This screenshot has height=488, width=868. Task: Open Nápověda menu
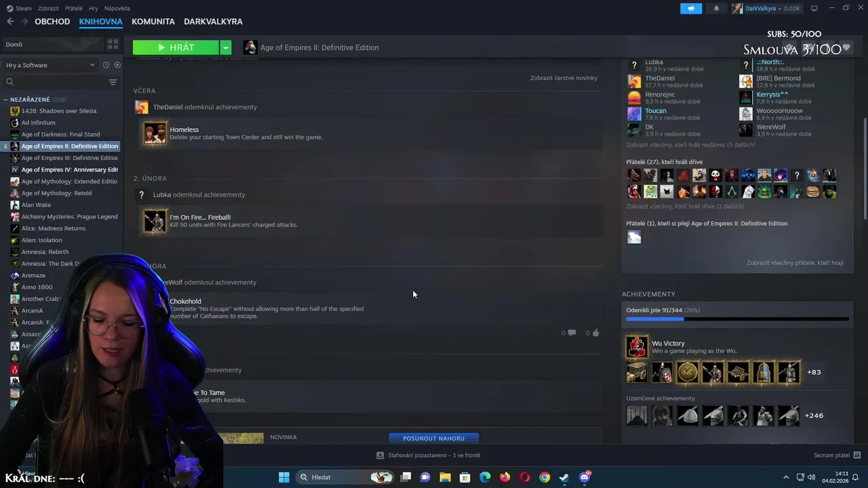117,8
